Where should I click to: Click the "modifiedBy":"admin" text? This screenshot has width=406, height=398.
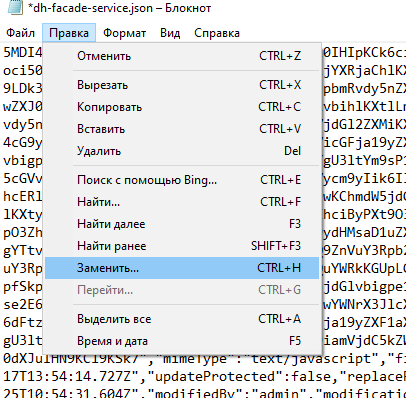click(x=226, y=394)
